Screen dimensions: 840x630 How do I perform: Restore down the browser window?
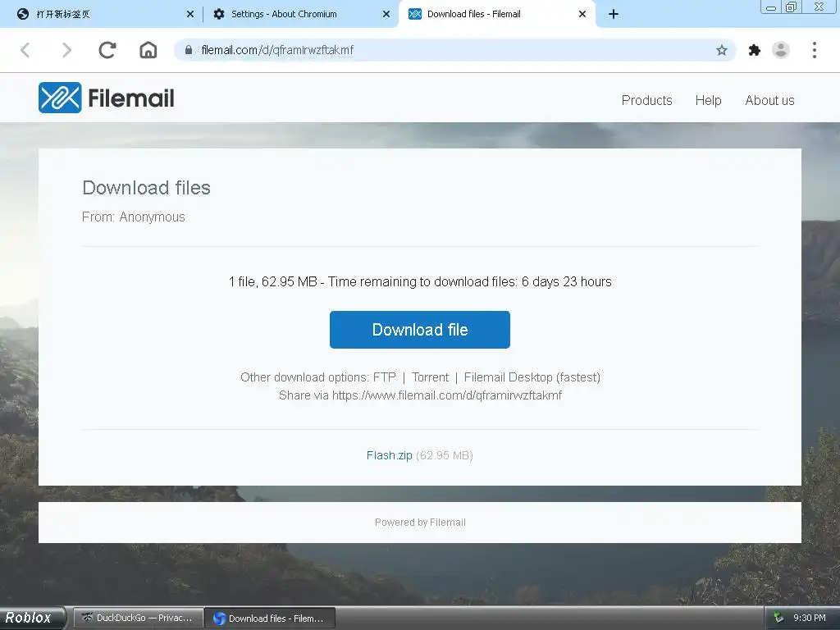tap(791, 7)
